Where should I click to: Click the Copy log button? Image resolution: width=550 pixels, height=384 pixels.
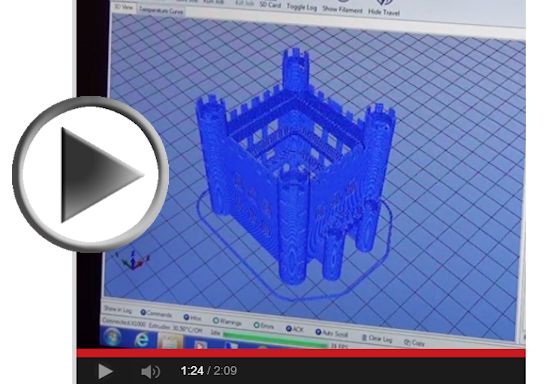[414, 342]
